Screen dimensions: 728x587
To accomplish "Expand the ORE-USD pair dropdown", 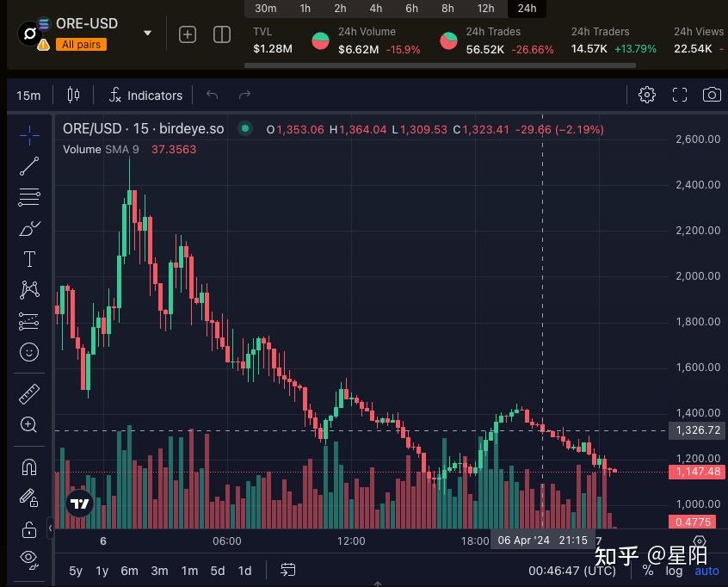I will pos(148,33).
